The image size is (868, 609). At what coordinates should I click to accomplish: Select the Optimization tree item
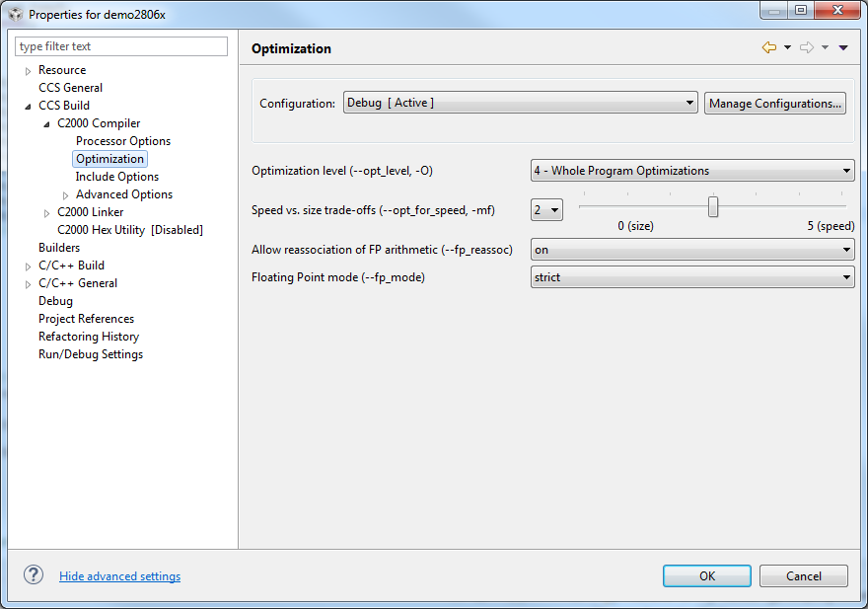[109, 159]
